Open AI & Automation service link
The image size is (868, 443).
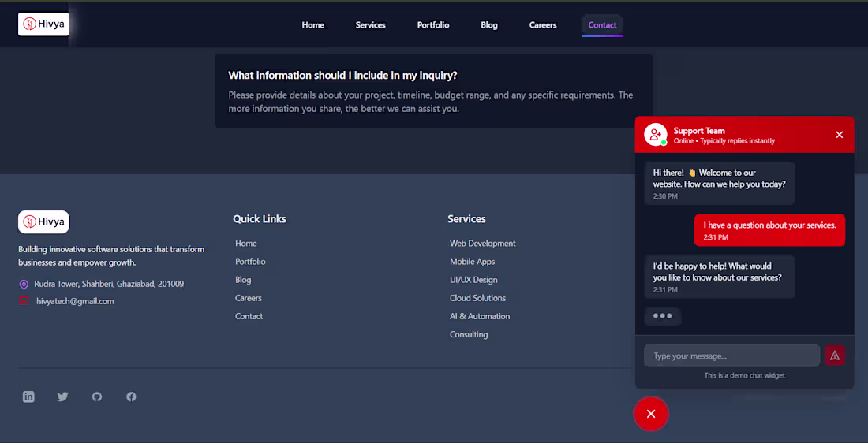[x=480, y=316]
